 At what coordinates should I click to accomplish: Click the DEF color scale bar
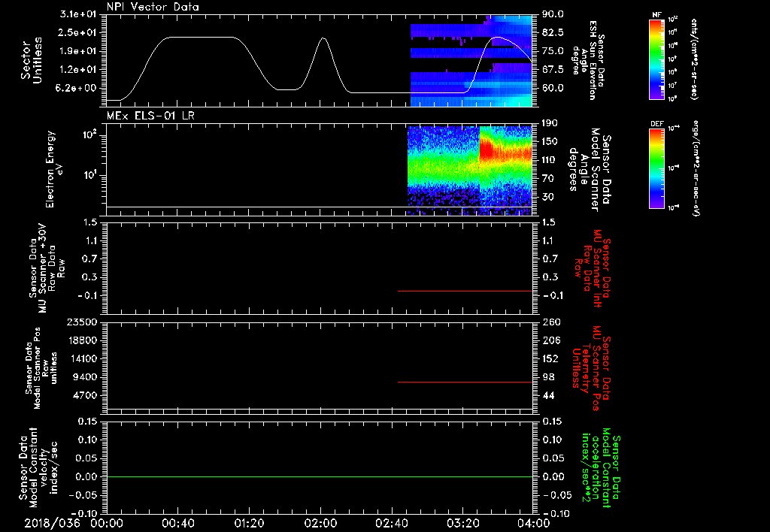click(657, 168)
